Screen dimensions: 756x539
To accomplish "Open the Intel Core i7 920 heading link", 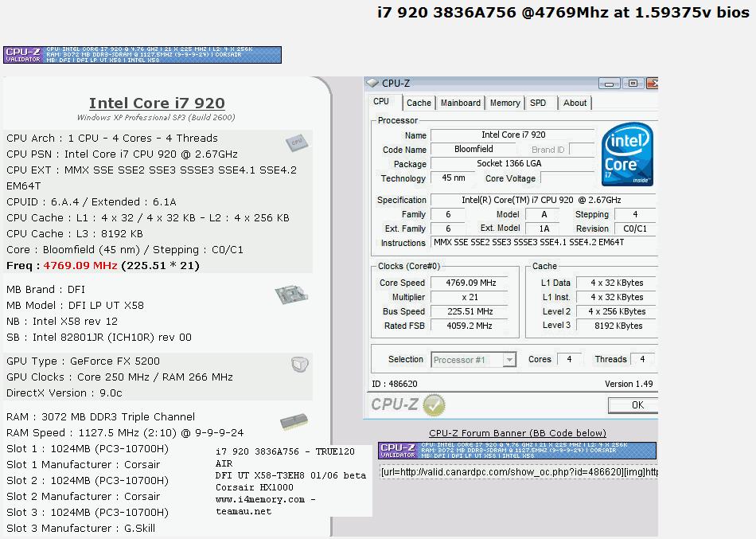I will tap(157, 103).
